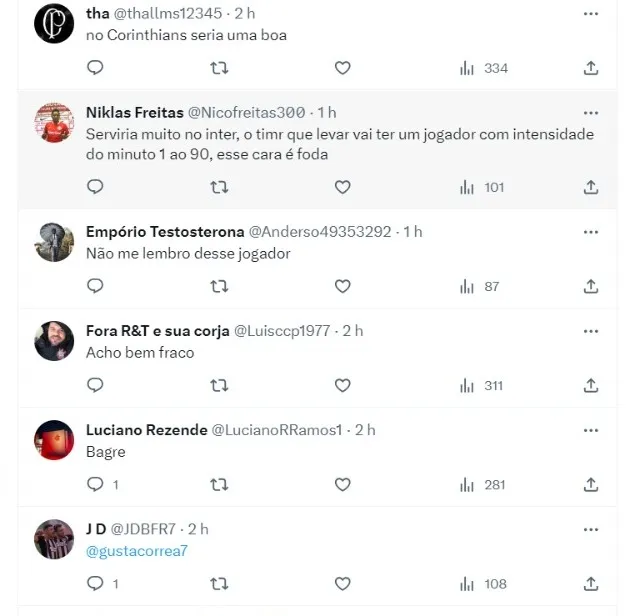Open more options for Niklas Freitas's tweet
Screen dimensions: 633x616
tap(591, 112)
